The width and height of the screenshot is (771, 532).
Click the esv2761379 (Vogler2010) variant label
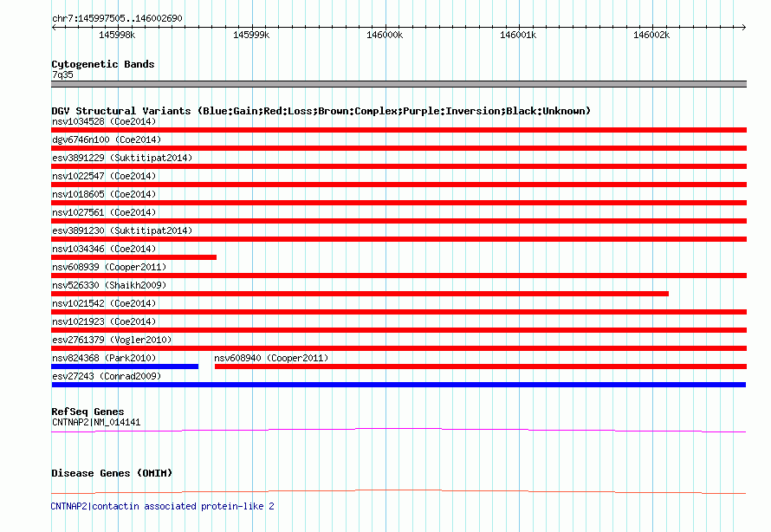tap(112, 340)
